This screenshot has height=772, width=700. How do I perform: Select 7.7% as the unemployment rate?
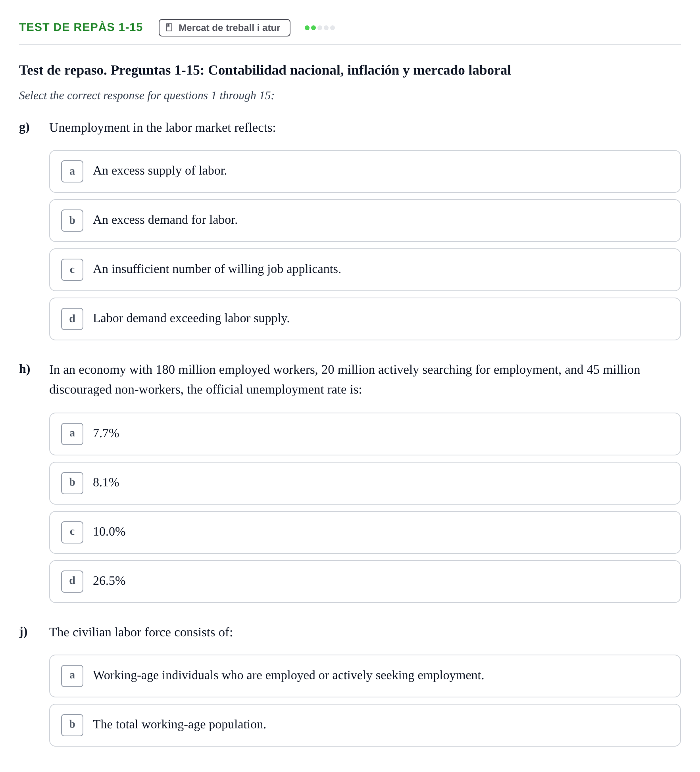(365, 434)
